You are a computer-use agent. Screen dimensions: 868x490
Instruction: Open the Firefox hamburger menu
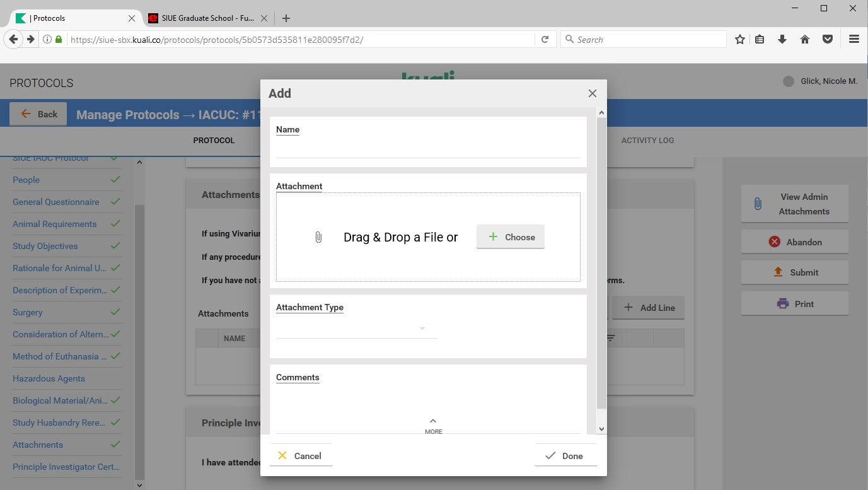pos(854,40)
